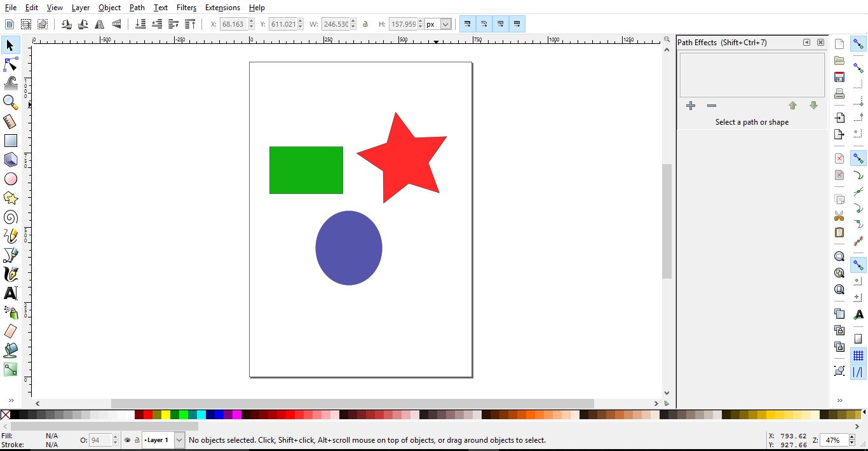Toggle the width/height lock in toolbar
868x451 pixels.
[x=365, y=24]
